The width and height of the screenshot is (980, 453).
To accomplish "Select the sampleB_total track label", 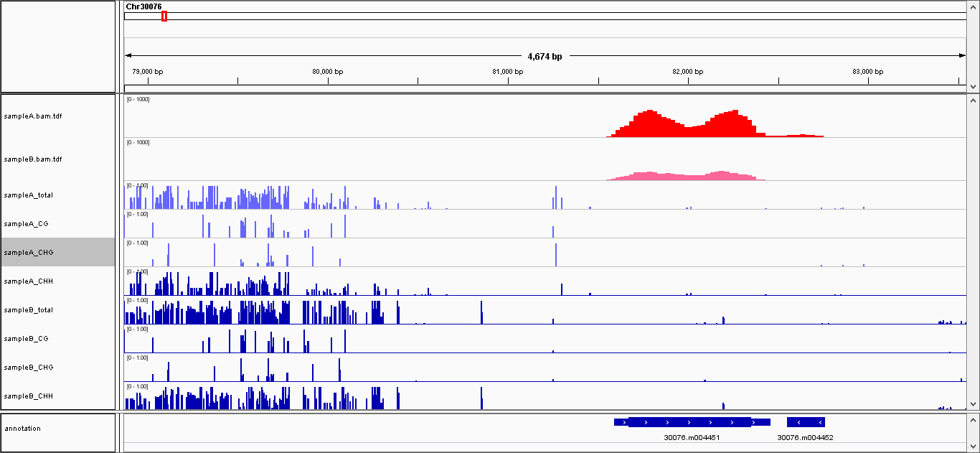I will click(29, 310).
